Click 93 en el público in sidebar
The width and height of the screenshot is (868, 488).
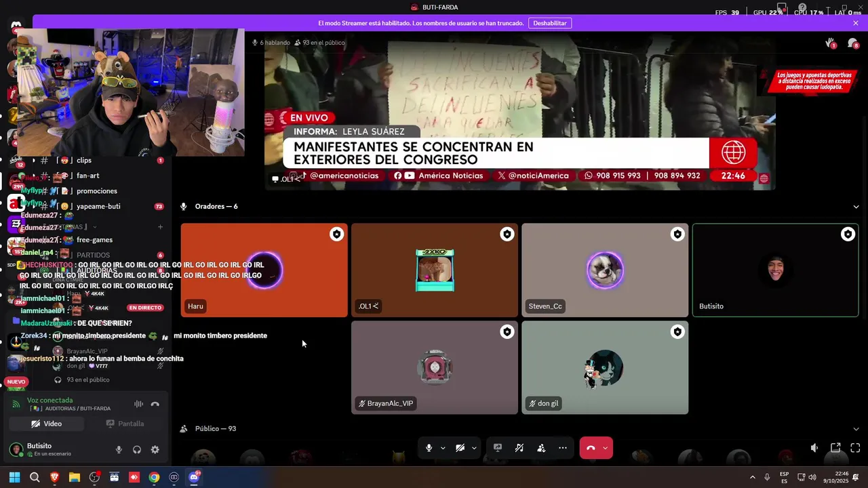[88, 380]
